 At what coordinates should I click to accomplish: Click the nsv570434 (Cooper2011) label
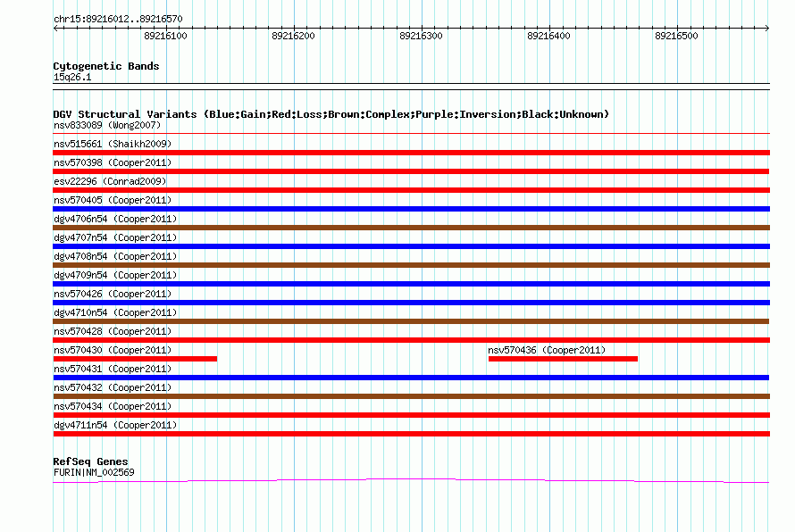click(x=113, y=406)
